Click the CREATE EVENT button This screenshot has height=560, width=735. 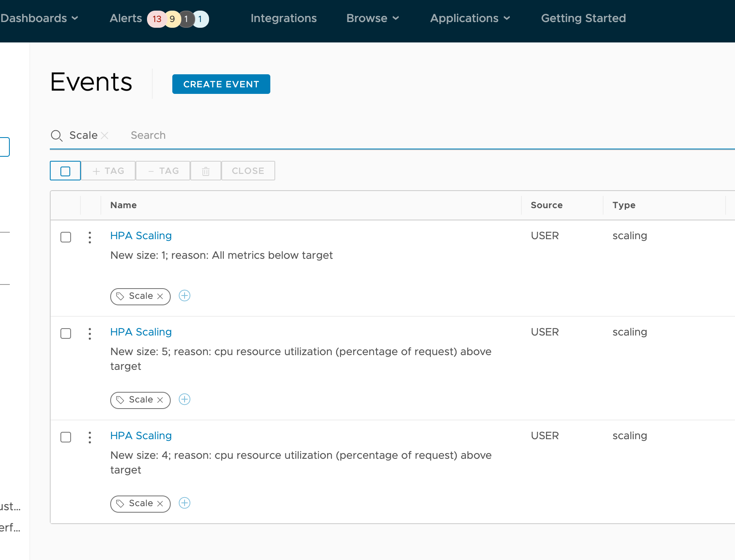pos(221,84)
